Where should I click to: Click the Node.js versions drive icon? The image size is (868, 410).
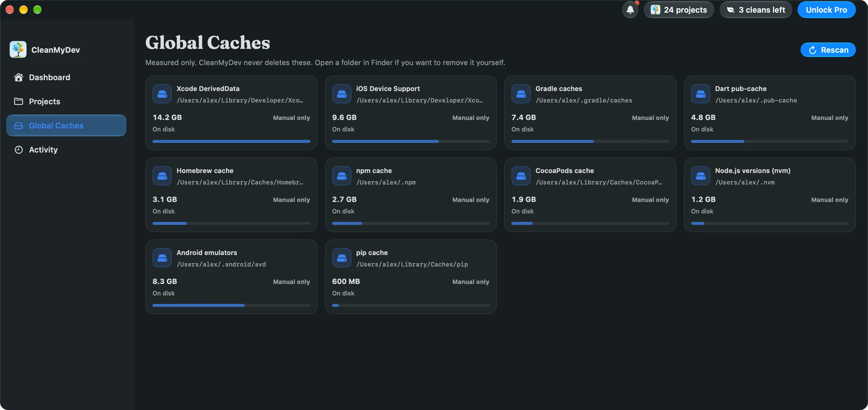point(701,176)
